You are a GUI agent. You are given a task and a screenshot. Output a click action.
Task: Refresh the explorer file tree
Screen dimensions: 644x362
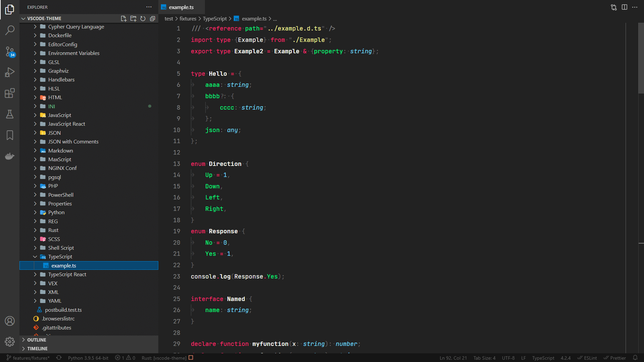coord(143,18)
